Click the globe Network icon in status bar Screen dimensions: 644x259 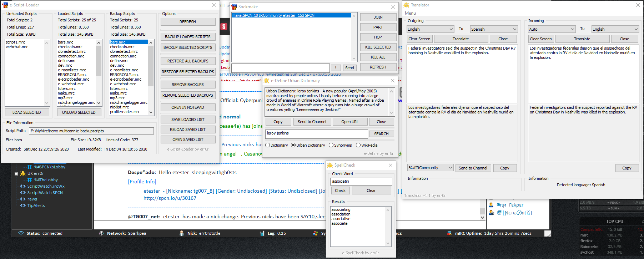[x=101, y=233]
